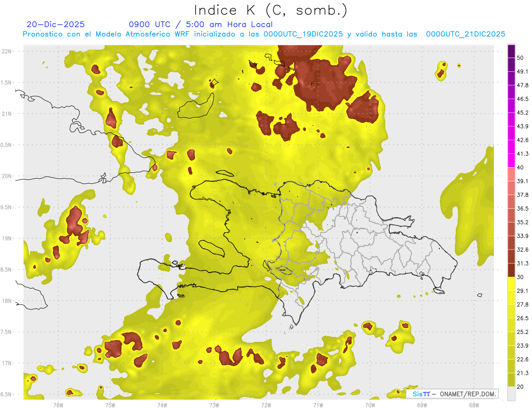Click the truncated latitude label "0.5N"

coord(6,145)
